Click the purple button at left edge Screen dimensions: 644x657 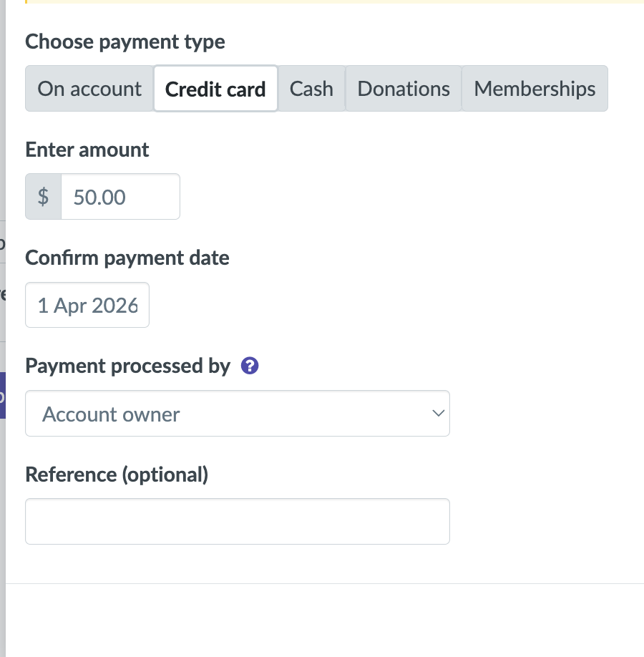2,395
